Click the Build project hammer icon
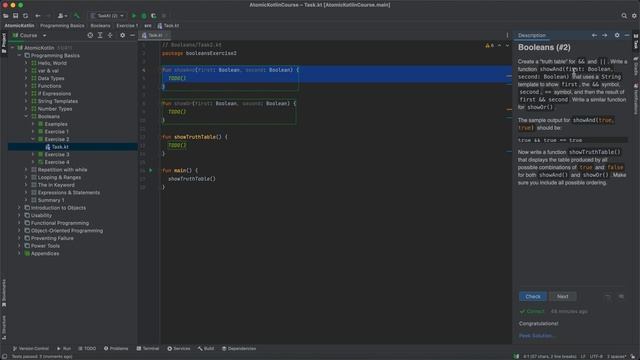Viewport: 640px width, 360px height. click(76, 16)
